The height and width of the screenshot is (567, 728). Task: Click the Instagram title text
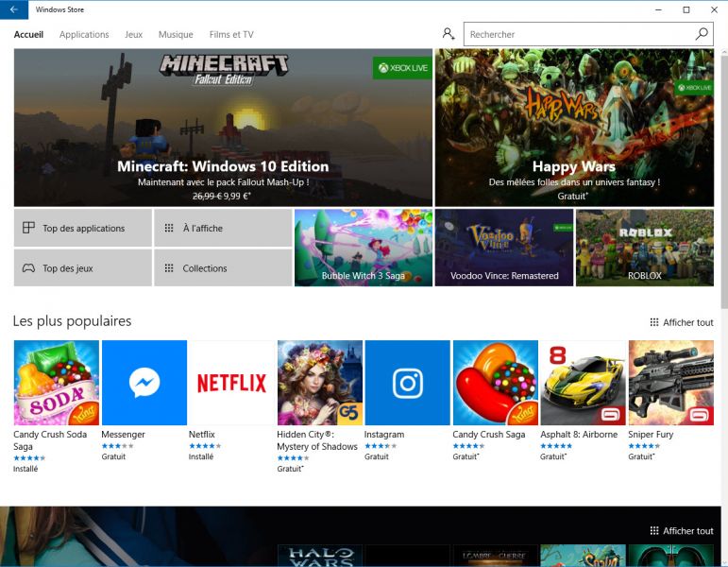coord(384,434)
